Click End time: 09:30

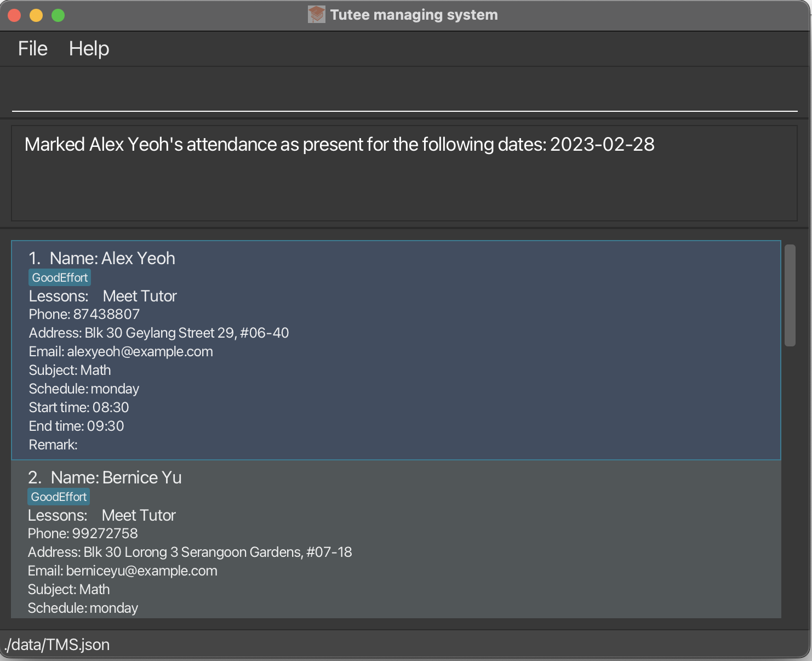[x=76, y=426]
